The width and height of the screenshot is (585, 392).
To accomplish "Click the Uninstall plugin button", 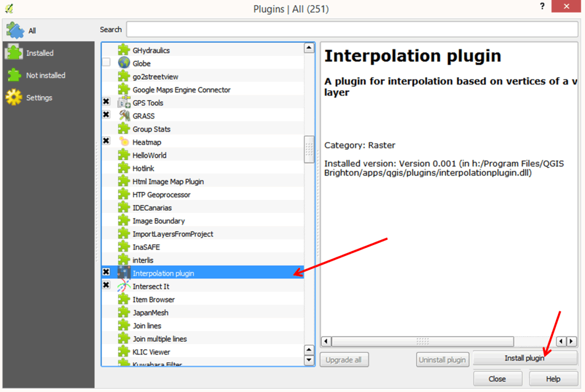I will point(442,360).
